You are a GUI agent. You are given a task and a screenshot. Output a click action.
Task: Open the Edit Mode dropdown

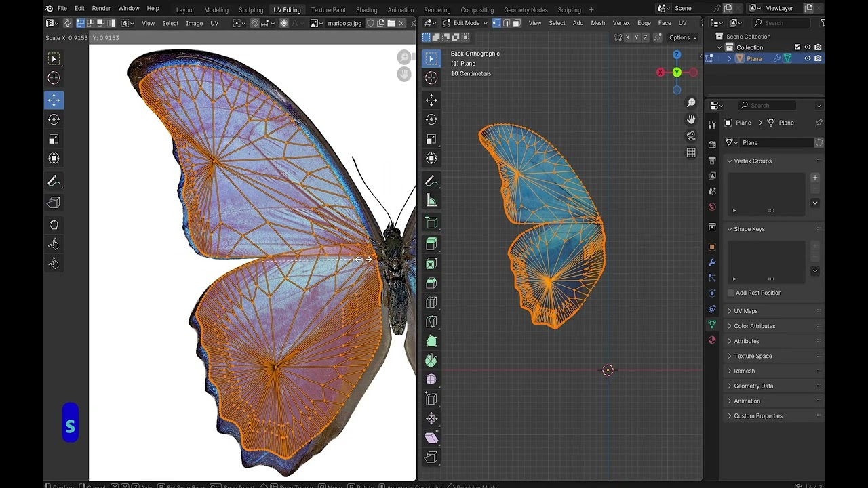click(466, 23)
